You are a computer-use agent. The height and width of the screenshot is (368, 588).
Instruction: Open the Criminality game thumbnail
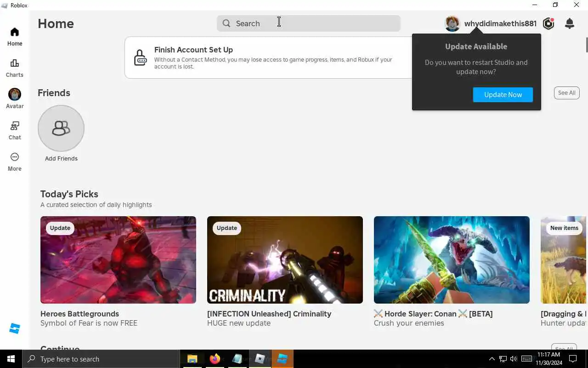coord(285,260)
